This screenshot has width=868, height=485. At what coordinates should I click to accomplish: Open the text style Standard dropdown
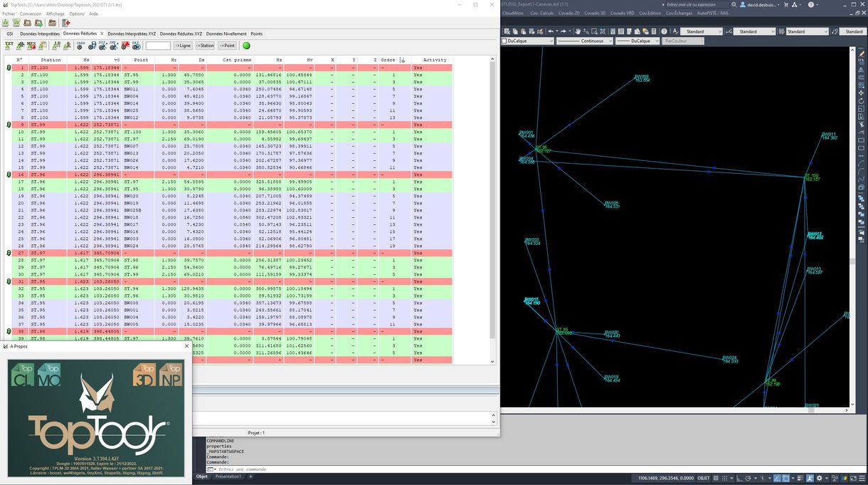tap(701, 31)
